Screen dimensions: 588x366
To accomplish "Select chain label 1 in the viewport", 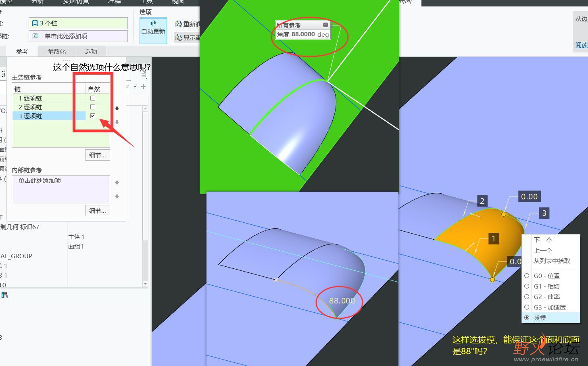I will coord(493,238).
